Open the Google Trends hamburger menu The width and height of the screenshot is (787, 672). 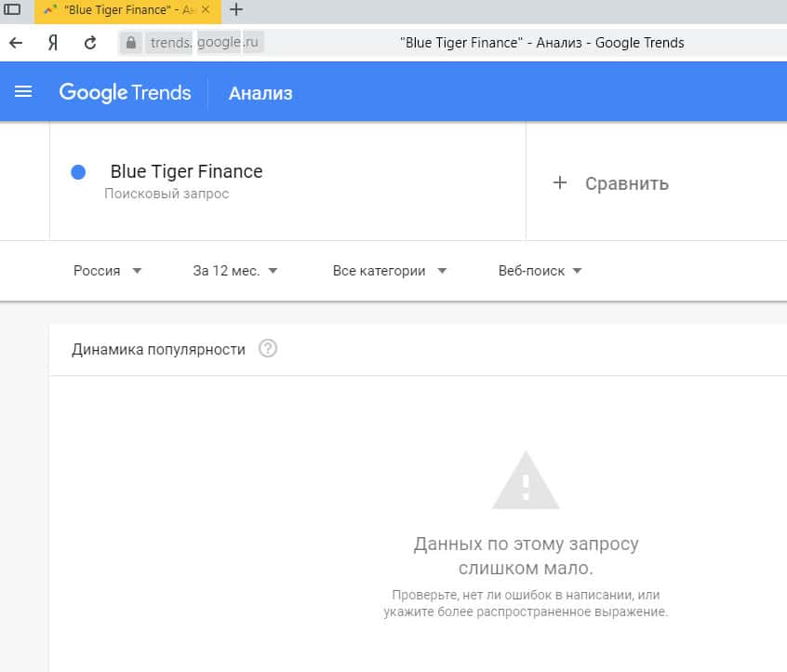click(23, 92)
